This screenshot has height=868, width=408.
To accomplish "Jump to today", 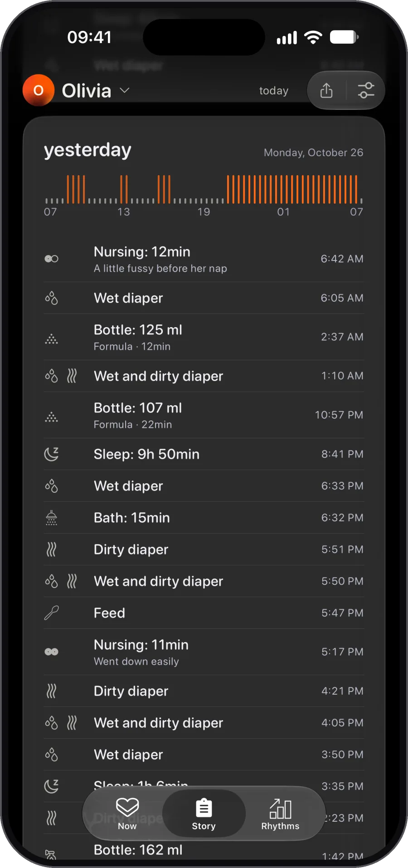I will (x=274, y=91).
